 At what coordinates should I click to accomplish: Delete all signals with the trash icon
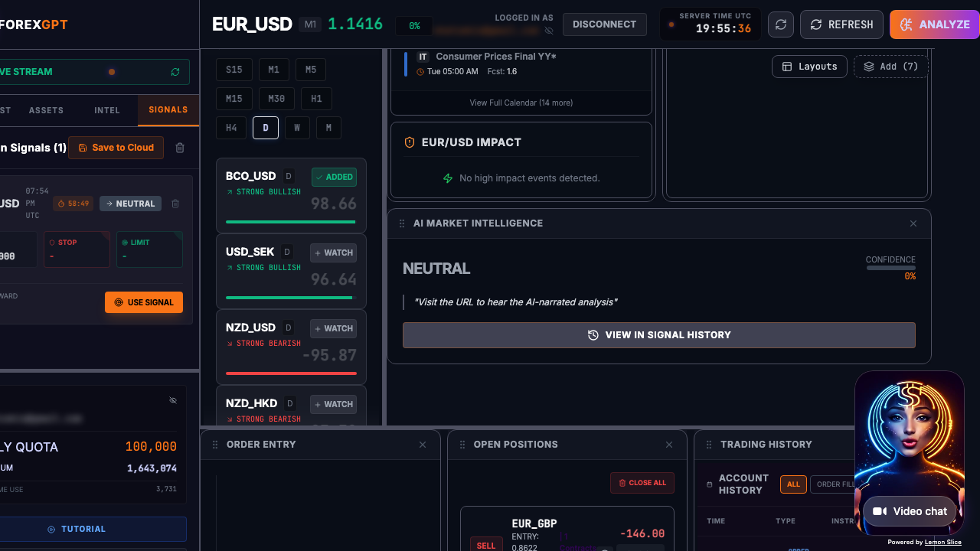click(180, 148)
